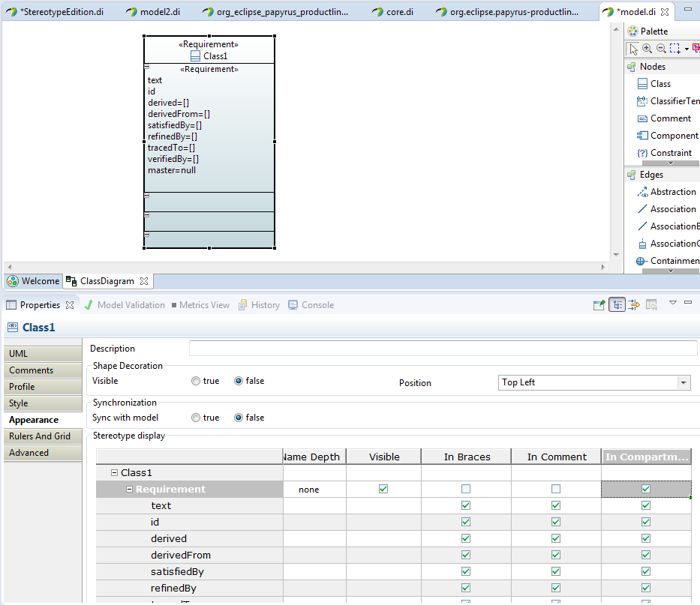
Task: Set Sync with model to false
Action: pyautogui.click(x=239, y=418)
